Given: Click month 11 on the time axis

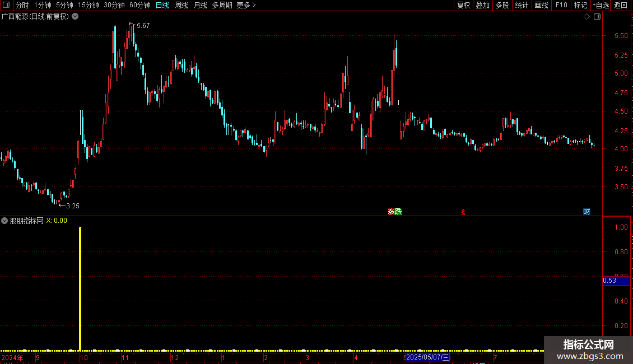Looking at the screenshot, I should click(125, 357).
